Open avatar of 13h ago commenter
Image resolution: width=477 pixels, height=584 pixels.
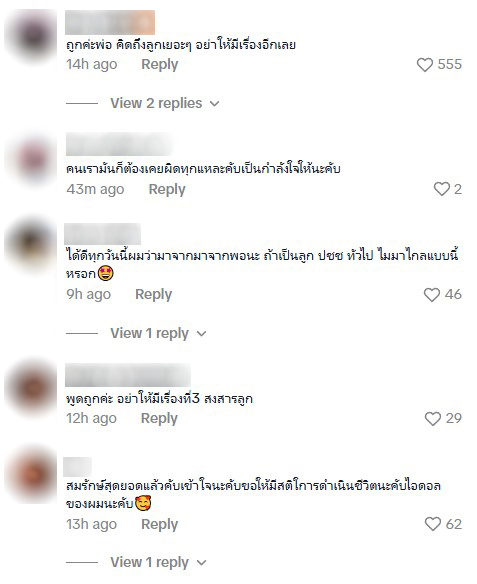point(32,476)
